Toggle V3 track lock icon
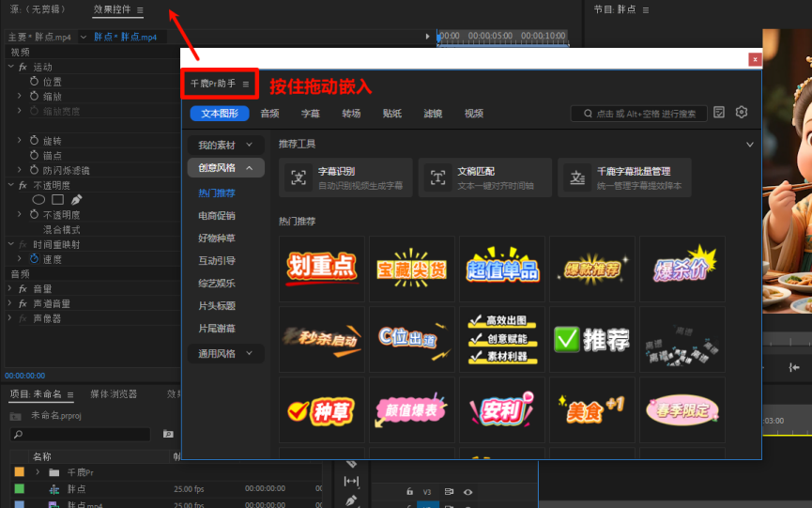Viewport: 812px width, 508px height. coord(409,491)
